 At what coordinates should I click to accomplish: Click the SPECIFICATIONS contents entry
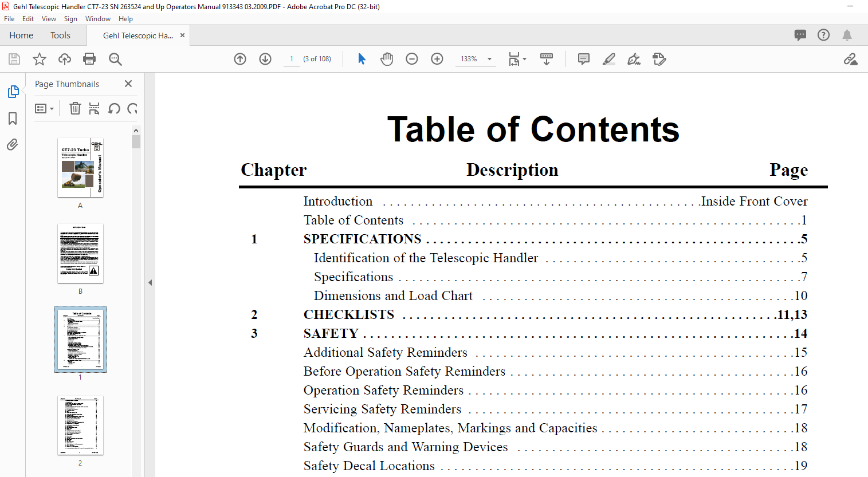coord(362,239)
